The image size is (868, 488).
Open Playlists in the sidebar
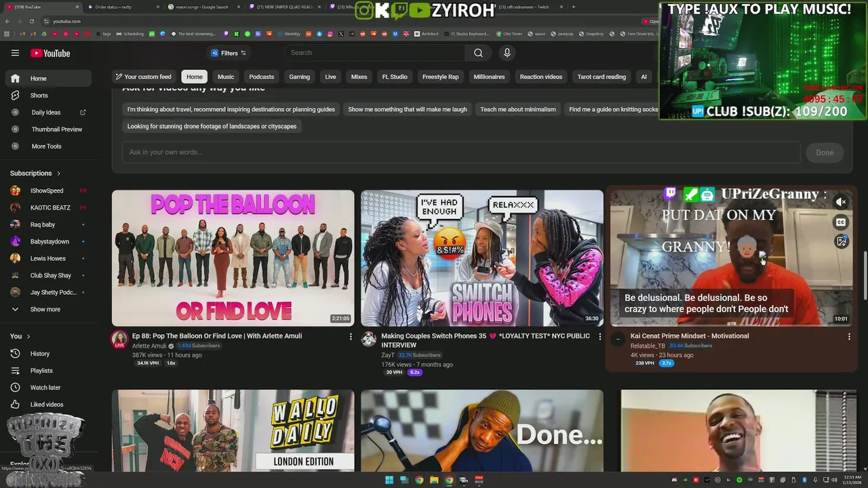pyautogui.click(x=47, y=371)
